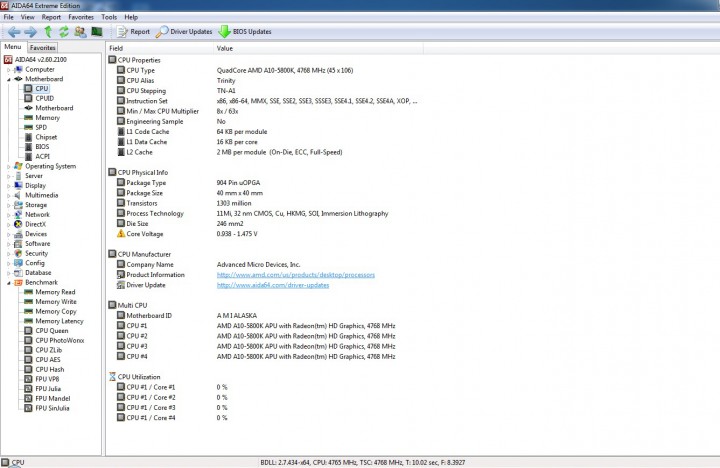The width and height of the screenshot is (720, 468).
Task: Expand the Operating System tree node
Action: (x=8, y=167)
